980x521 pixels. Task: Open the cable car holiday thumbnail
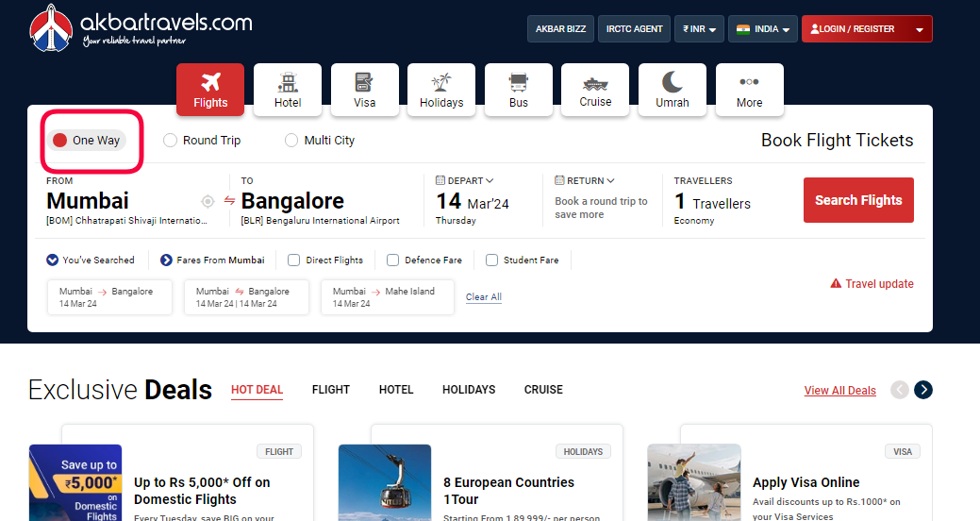click(x=385, y=482)
